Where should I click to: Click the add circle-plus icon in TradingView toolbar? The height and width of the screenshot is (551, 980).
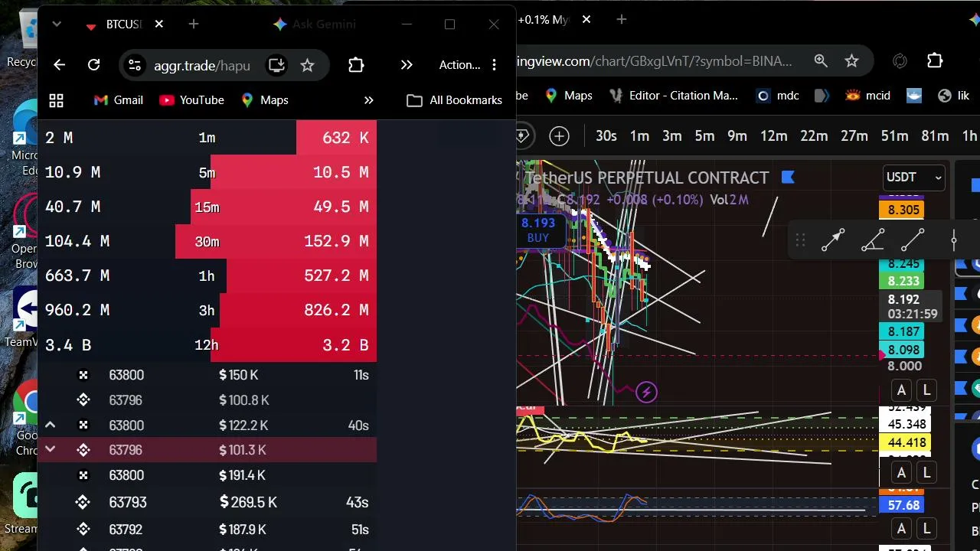[x=560, y=136]
